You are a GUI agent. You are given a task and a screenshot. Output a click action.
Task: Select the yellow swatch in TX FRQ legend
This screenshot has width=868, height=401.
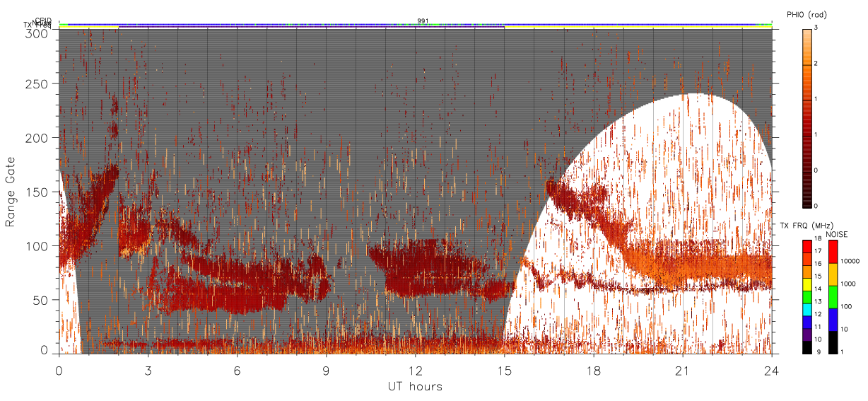coord(807,284)
